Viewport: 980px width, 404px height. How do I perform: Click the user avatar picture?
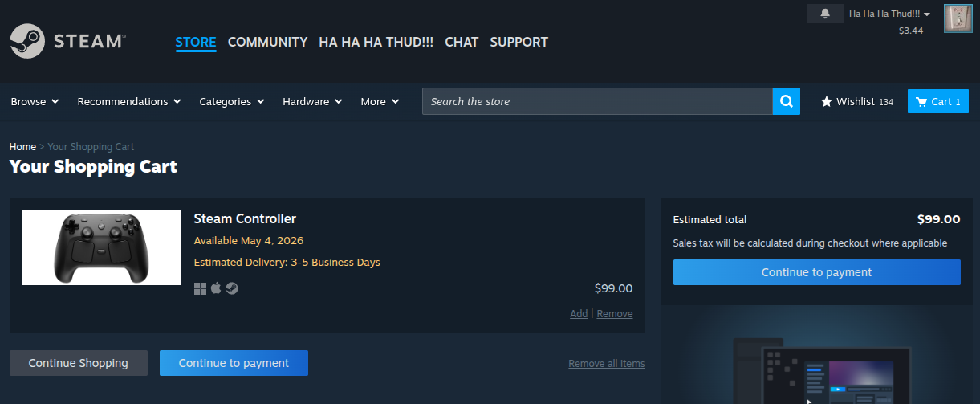point(958,18)
